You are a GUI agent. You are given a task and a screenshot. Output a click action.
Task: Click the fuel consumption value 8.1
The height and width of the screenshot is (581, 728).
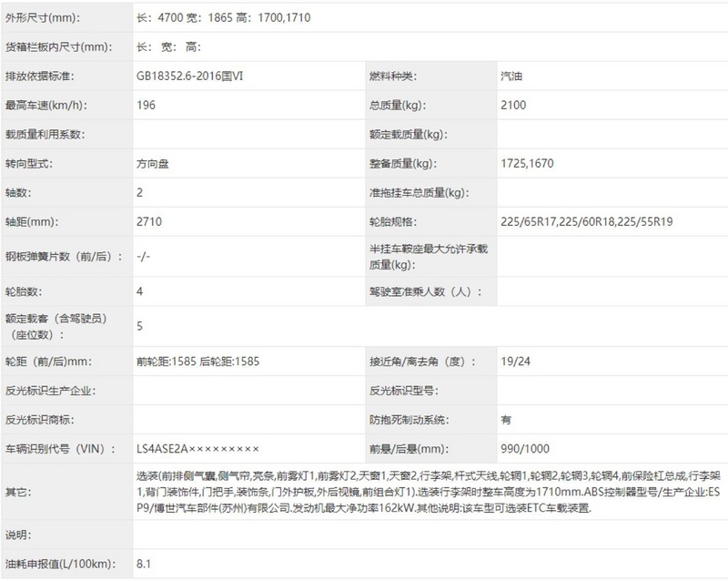pos(144,564)
